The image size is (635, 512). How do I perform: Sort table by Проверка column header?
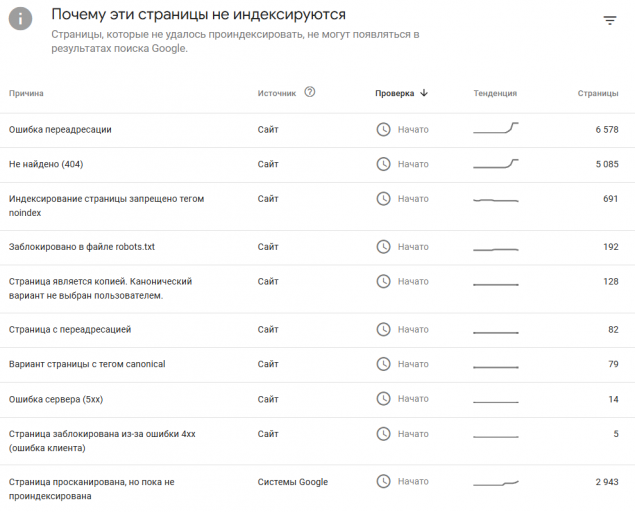(394, 93)
